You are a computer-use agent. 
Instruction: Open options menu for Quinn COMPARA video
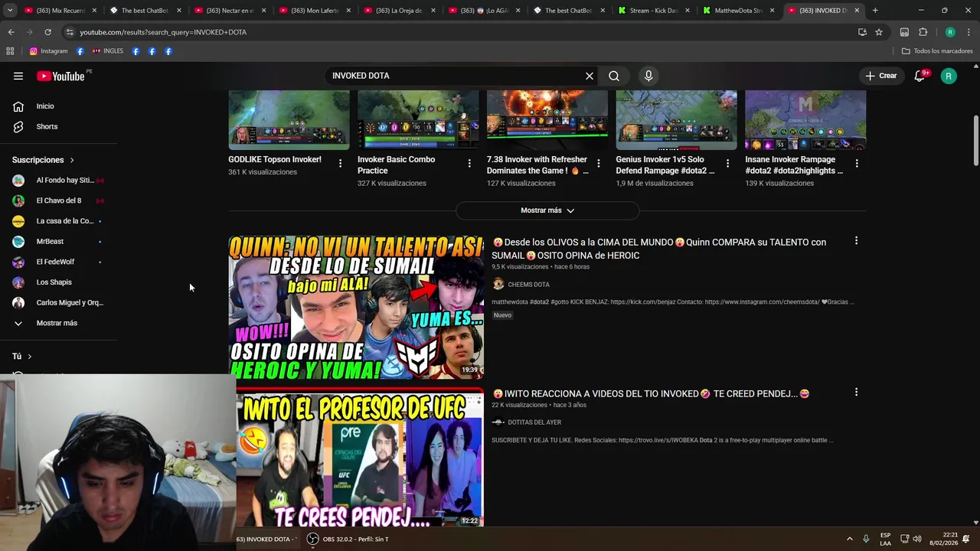(856, 241)
